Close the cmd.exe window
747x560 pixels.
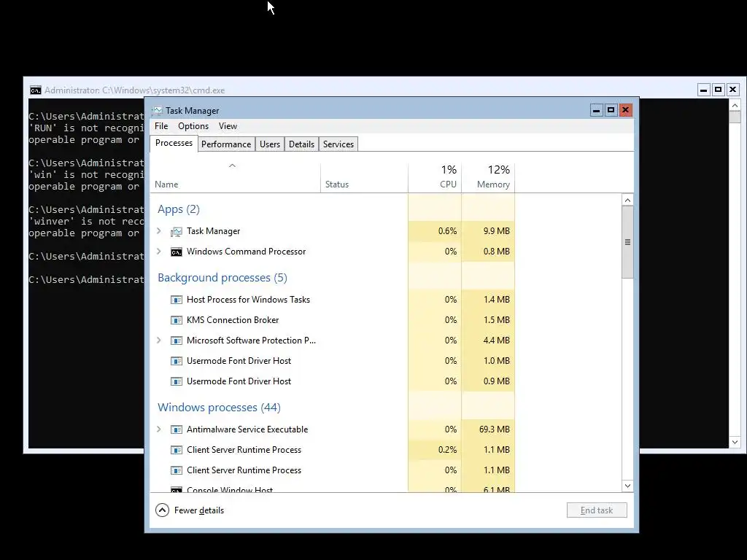coord(732,90)
